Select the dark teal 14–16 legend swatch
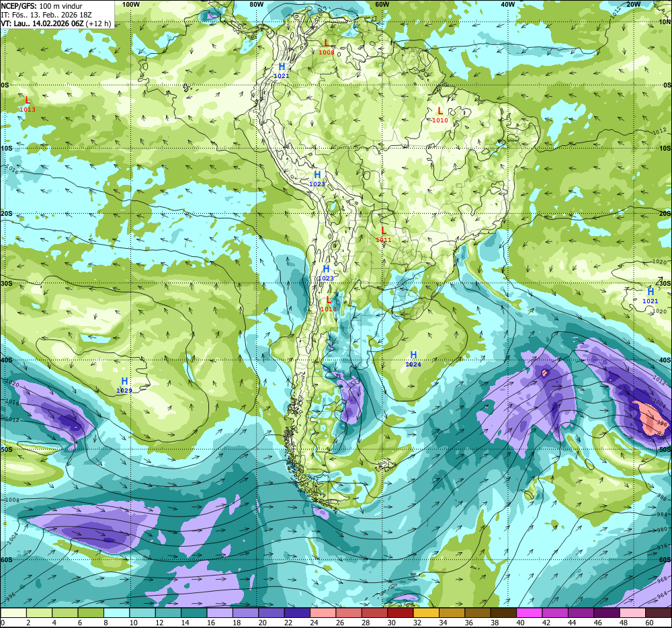 click(194, 613)
